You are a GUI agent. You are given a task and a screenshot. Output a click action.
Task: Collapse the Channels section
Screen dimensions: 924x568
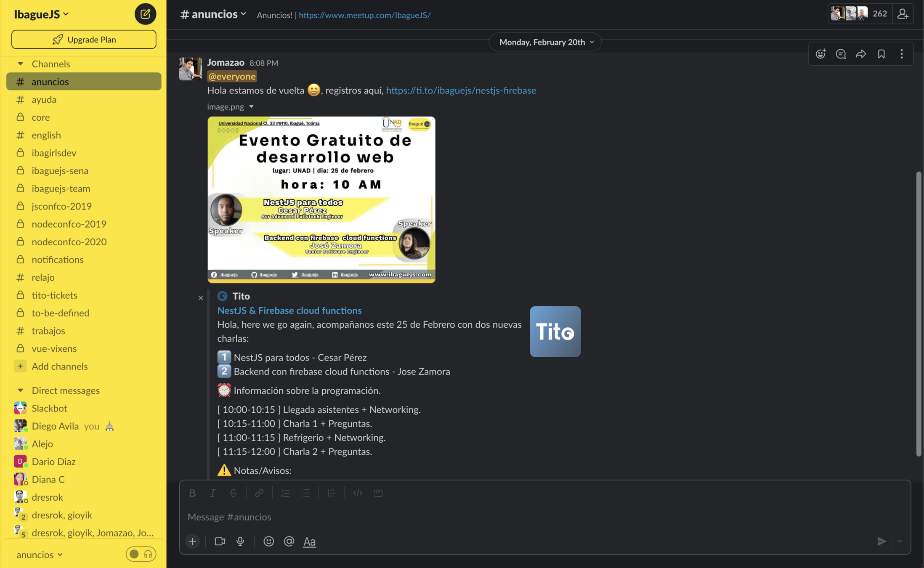[20, 64]
